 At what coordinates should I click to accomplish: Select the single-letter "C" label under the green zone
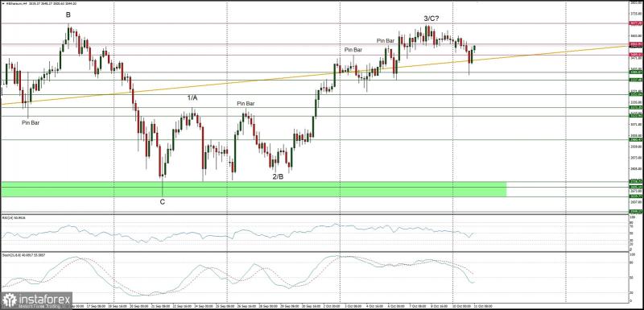(163, 201)
